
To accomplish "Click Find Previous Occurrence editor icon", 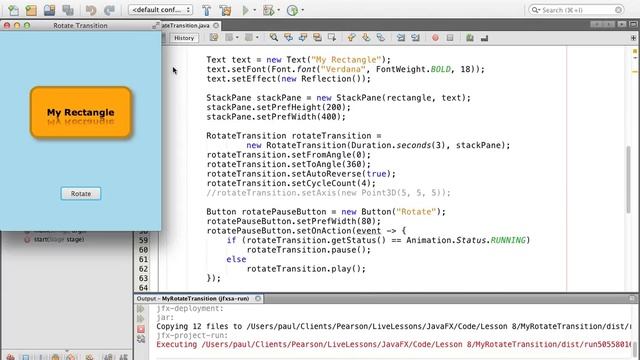I will coord(288,38).
